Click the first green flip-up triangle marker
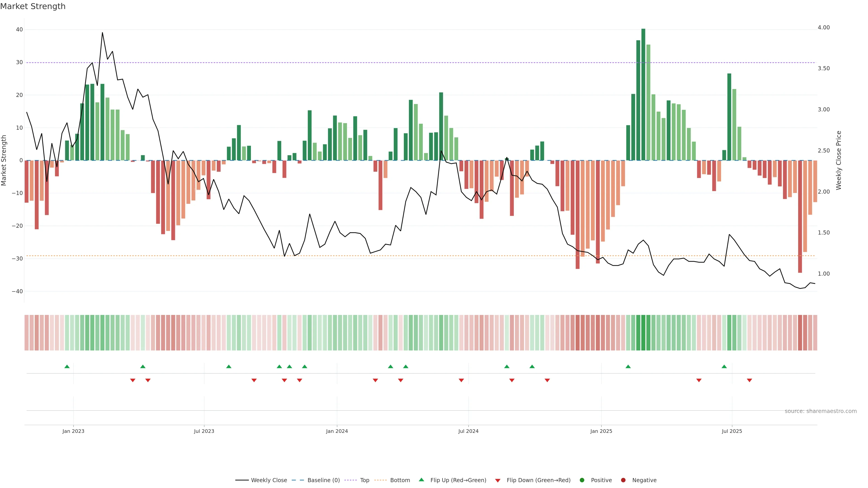Viewport: 868px width, 488px height. click(x=67, y=366)
